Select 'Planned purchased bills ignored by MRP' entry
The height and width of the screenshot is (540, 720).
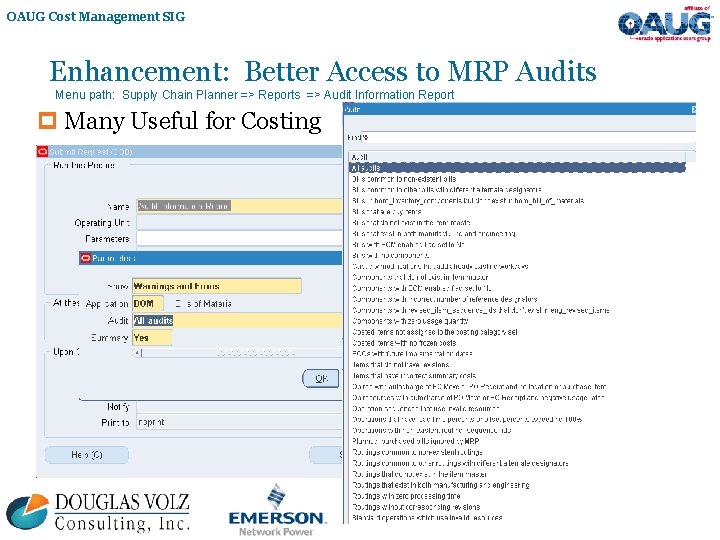coord(416,441)
